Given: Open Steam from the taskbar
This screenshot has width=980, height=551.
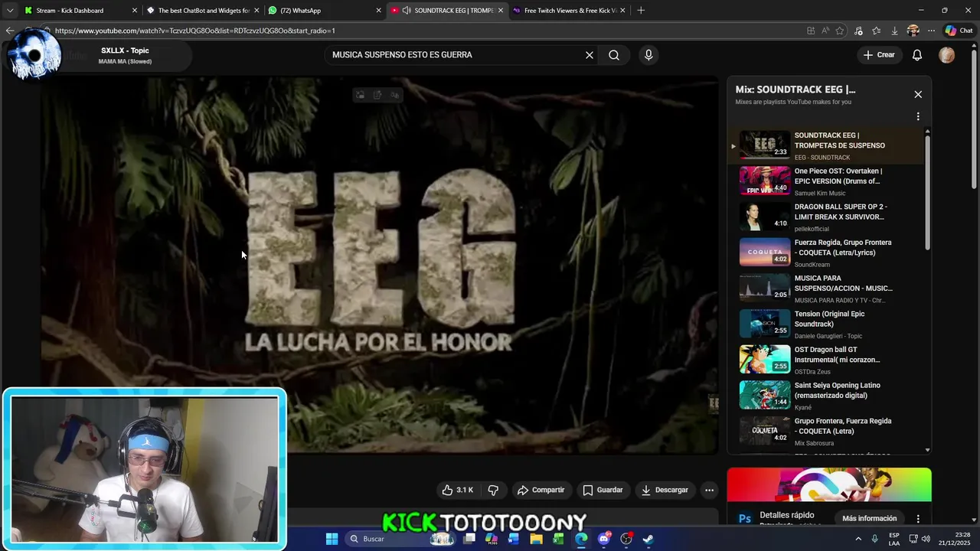Looking at the screenshot, I should point(648,539).
